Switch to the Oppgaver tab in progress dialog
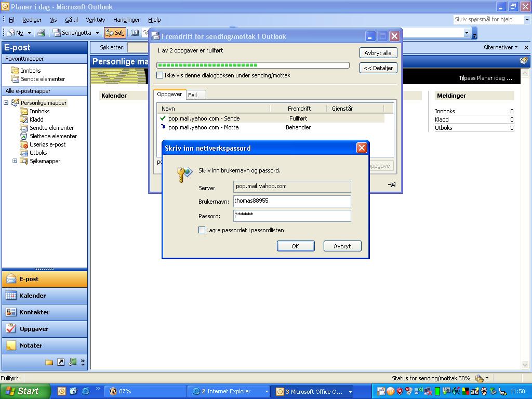 pos(169,95)
